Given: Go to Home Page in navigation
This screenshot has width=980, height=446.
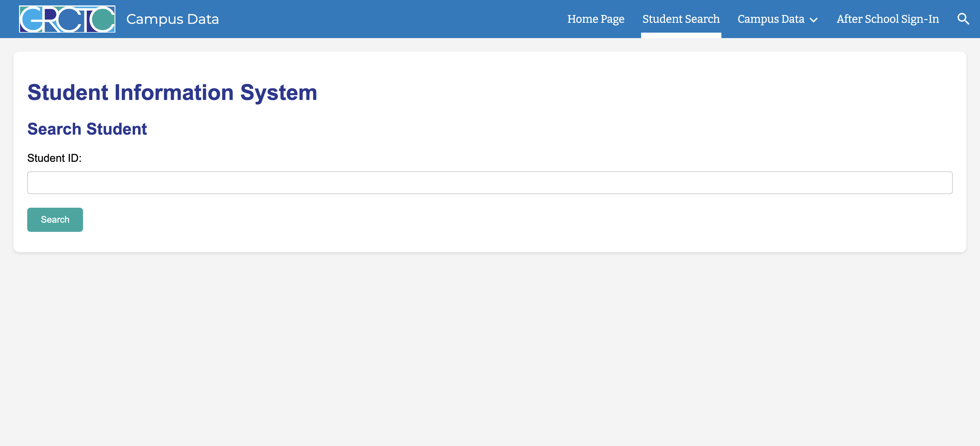Looking at the screenshot, I should 596,19.
